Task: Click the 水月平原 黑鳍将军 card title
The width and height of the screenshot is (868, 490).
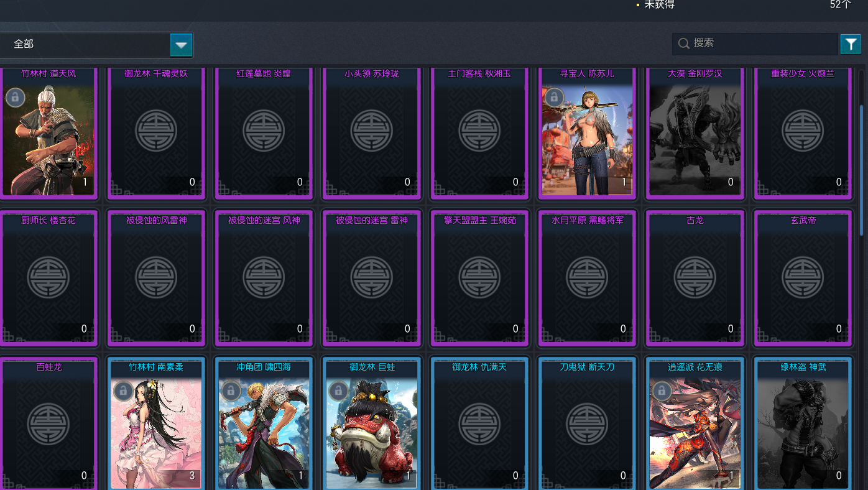Action: pos(587,220)
